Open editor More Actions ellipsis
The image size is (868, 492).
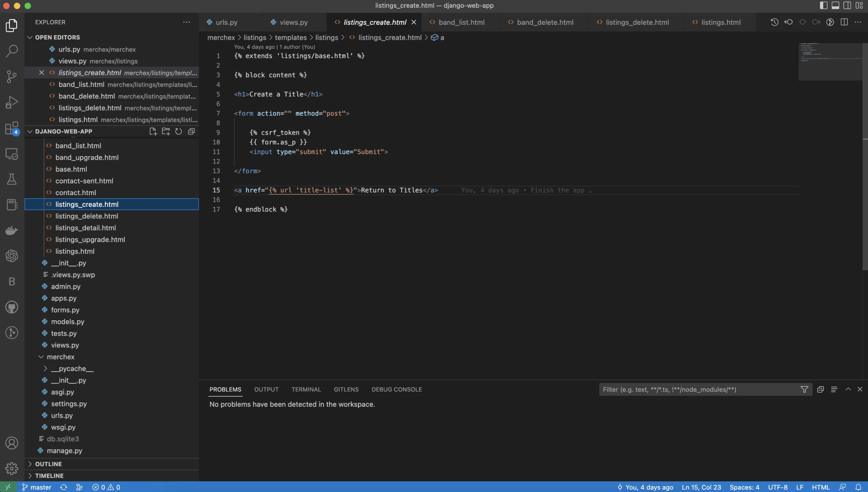(858, 22)
